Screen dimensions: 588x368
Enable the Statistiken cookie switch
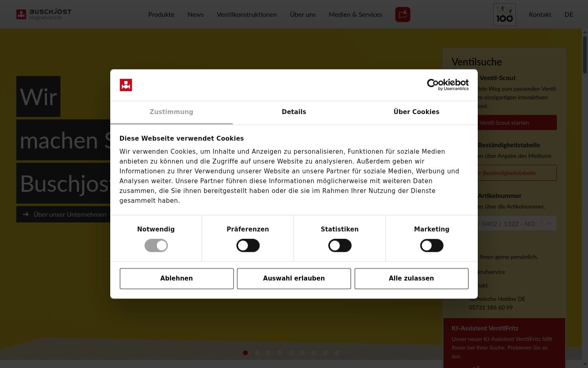tap(340, 245)
